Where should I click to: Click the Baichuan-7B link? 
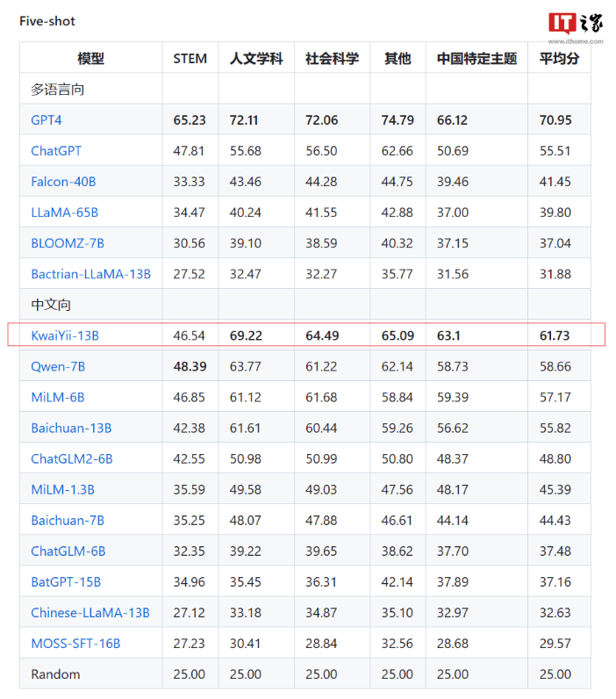[68, 520]
